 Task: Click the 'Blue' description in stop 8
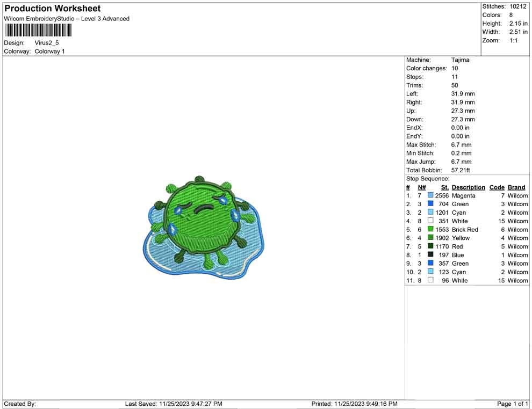click(x=458, y=255)
